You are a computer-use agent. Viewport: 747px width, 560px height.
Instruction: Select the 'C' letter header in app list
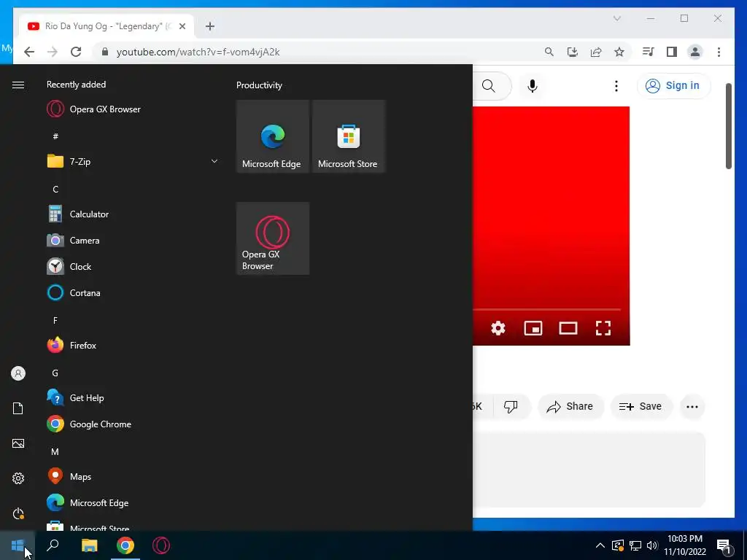click(55, 189)
